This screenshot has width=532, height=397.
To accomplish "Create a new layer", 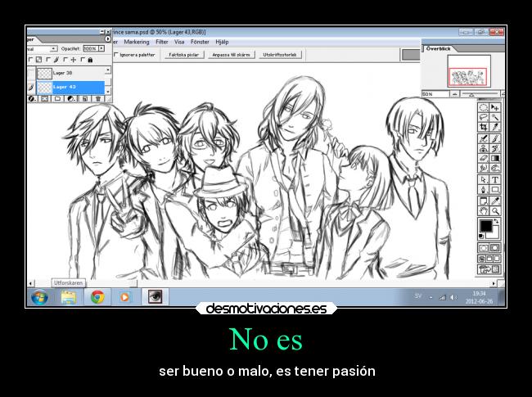I will tap(85, 99).
